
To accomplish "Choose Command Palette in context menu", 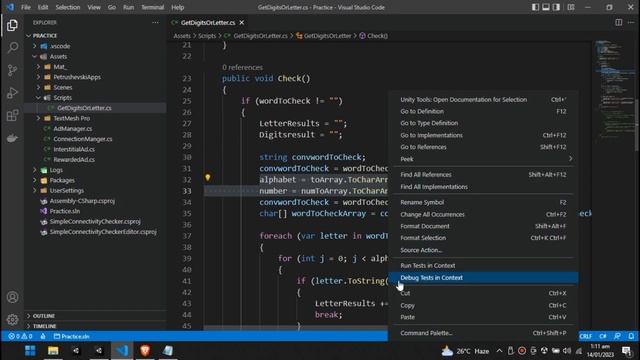I will pos(483,333).
